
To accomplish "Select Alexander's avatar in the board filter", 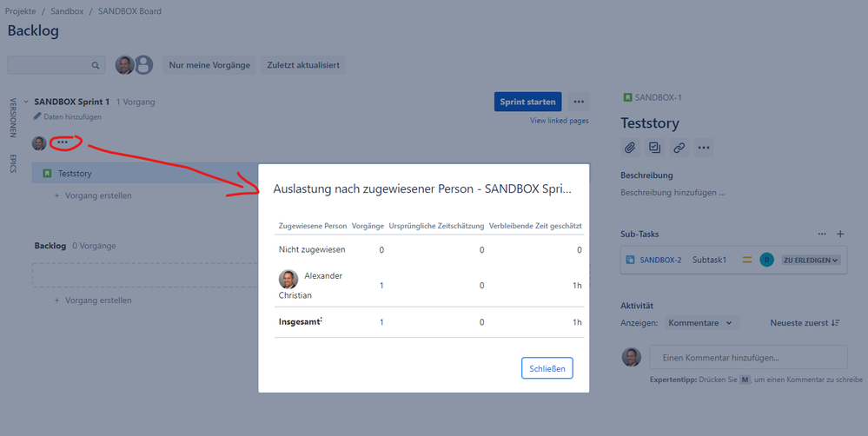I will pos(124,65).
